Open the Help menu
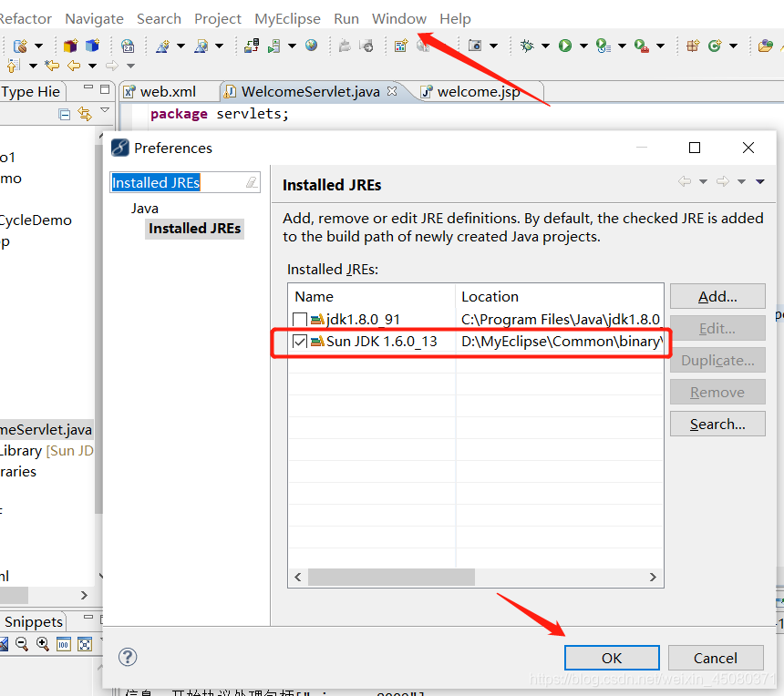This screenshot has height=696, width=784. click(x=455, y=18)
